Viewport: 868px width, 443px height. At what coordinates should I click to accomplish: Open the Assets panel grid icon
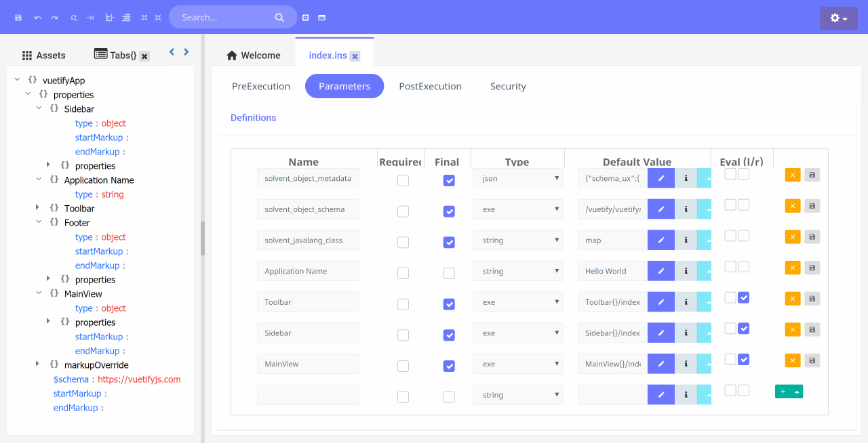click(26, 55)
